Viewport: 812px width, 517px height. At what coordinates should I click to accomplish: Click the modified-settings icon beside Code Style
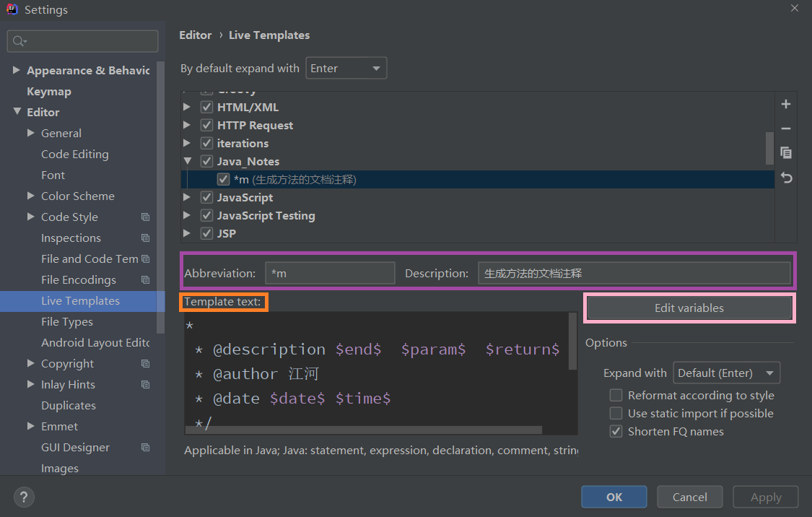pyautogui.click(x=145, y=217)
